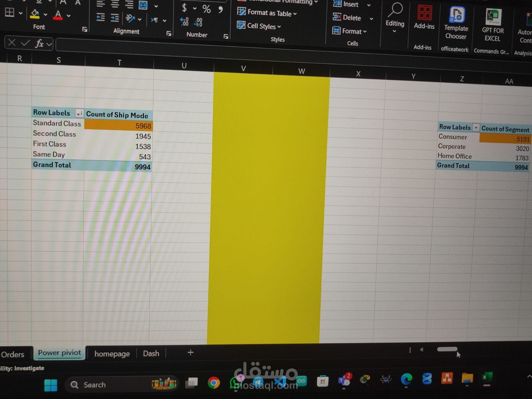Viewport: 532px width, 399px height.
Task: Open the Borders tool
Action: pyautogui.click(x=10, y=13)
